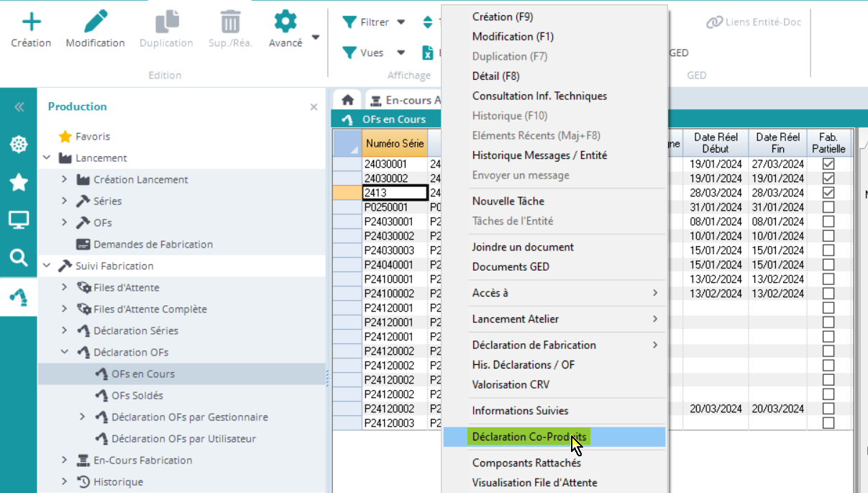Collapse the sidebar with double chevron
This screenshot has height=493, width=868.
click(19, 107)
